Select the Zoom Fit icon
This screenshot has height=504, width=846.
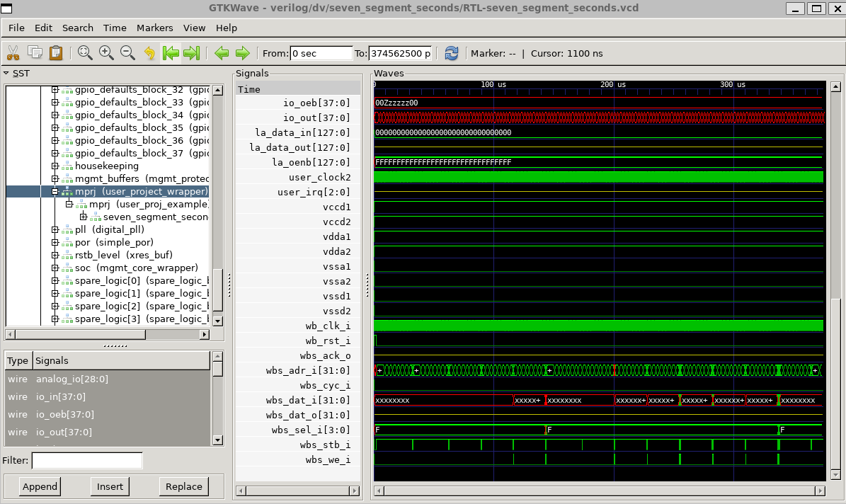[x=85, y=53]
